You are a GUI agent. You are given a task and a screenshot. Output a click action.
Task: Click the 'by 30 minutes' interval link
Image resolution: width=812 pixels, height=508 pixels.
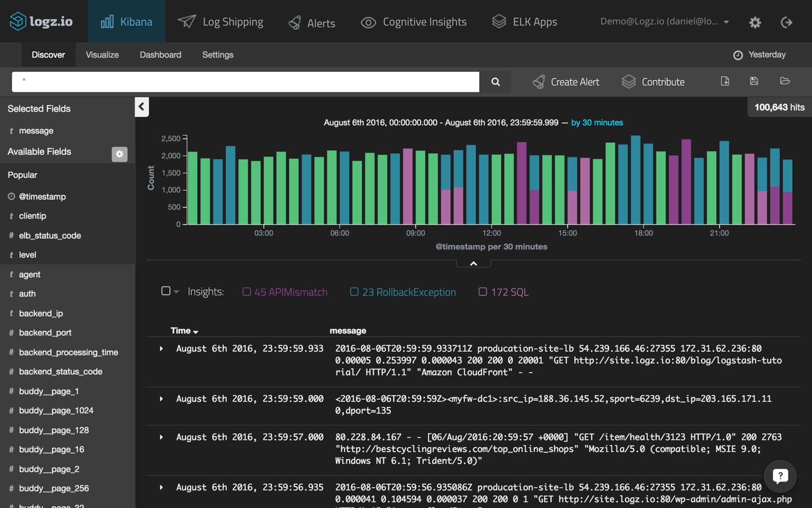(597, 122)
